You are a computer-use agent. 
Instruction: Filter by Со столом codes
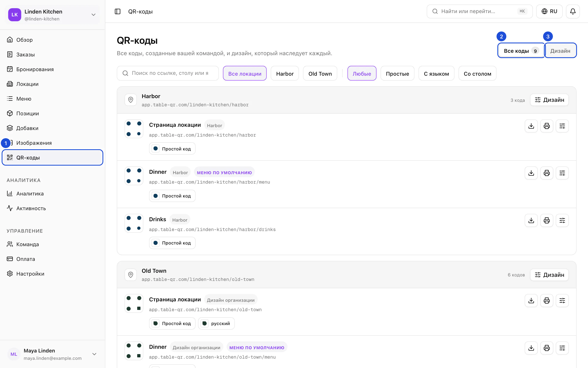tap(478, 73)
